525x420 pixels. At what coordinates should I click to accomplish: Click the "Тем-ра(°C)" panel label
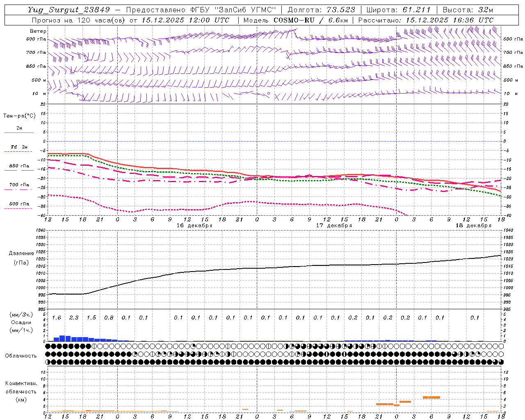pos(19,116)
